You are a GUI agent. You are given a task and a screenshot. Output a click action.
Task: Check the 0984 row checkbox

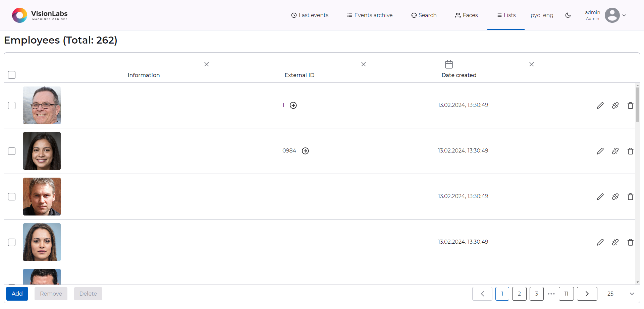tap(12, 151)
